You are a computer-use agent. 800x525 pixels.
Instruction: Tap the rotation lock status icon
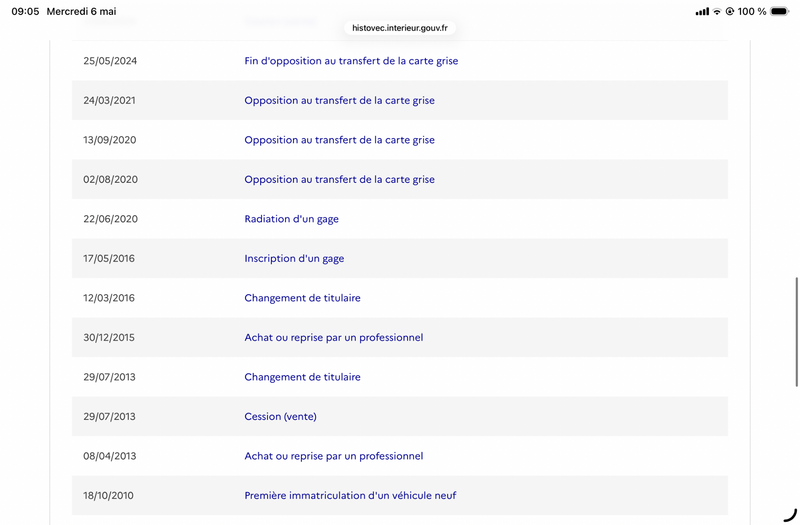[730, 11]
